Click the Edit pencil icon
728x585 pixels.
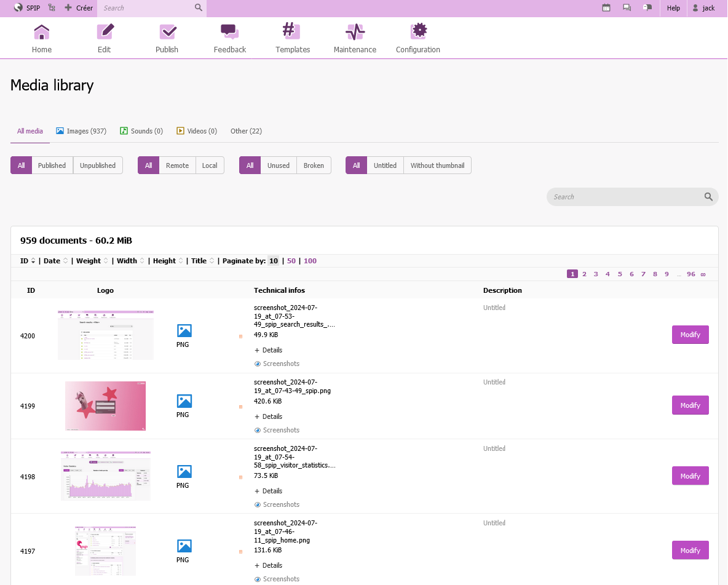105,32
